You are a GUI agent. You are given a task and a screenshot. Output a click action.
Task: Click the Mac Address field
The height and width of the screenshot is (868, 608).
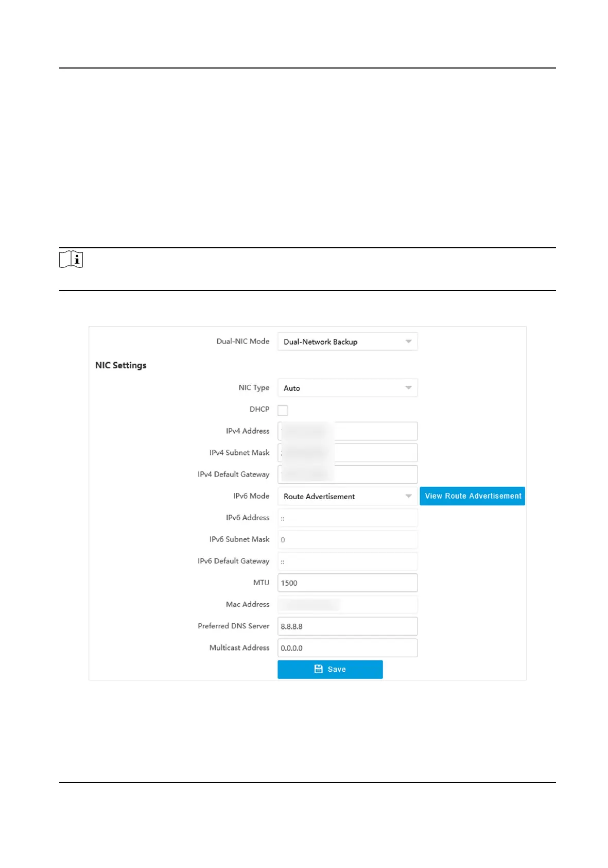[x=348, y=604]
